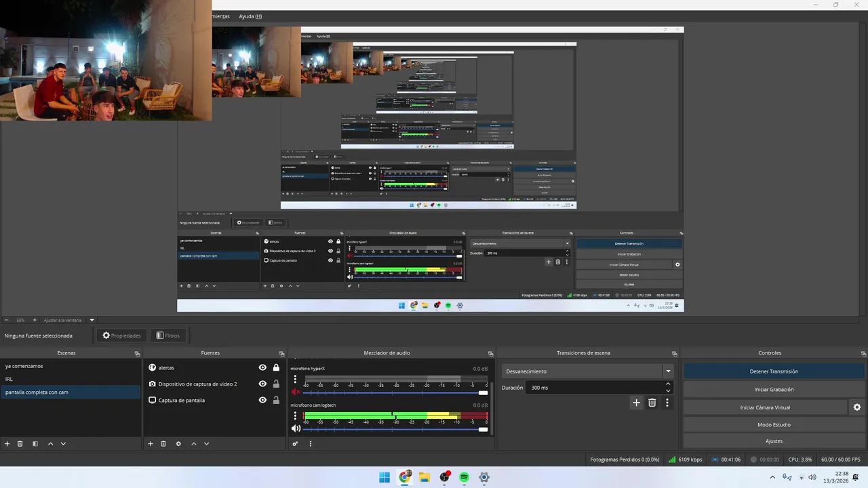Click Iniciar Grabación
Viewport: 868px width, 488px height.
tap(774, 390)
